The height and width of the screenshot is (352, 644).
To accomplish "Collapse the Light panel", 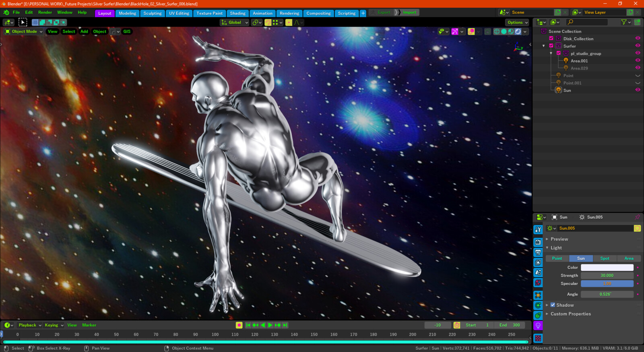I will pos(556,248).
